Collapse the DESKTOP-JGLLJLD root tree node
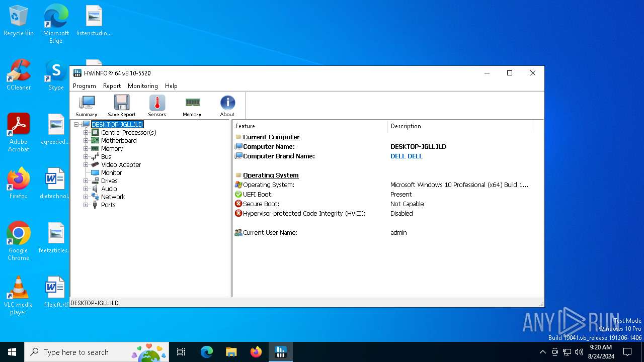 [77, 124]
